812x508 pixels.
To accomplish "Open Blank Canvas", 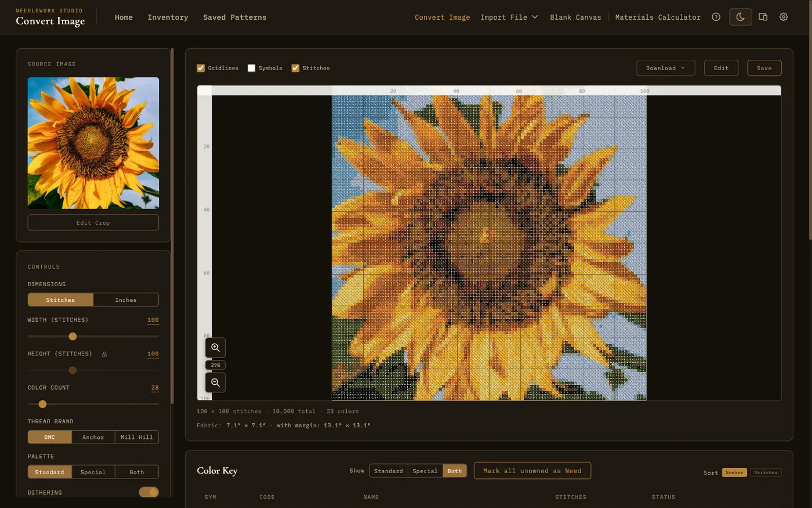I will pyautogui.click(x=575, y=17).
